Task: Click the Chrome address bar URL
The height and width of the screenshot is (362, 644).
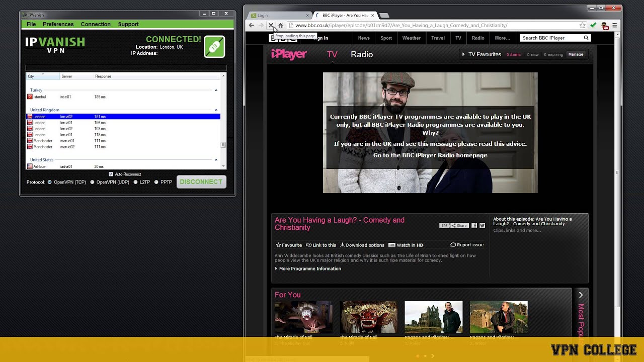Action: 401,25
